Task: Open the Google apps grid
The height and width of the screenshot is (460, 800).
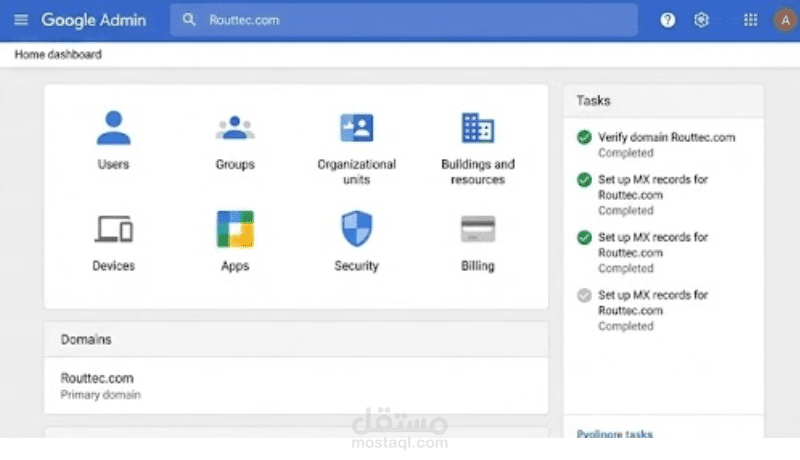Action: coord(750,20)
